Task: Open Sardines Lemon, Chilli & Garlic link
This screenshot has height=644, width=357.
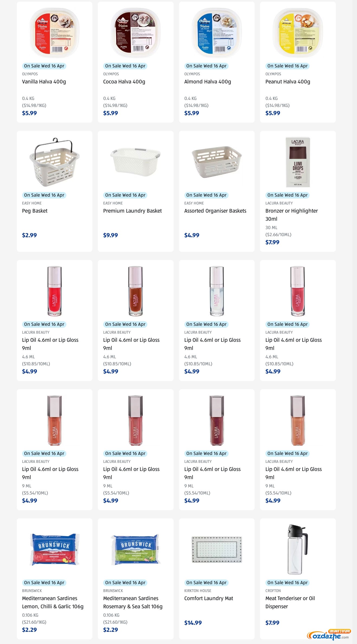Action: click(53, 602)
